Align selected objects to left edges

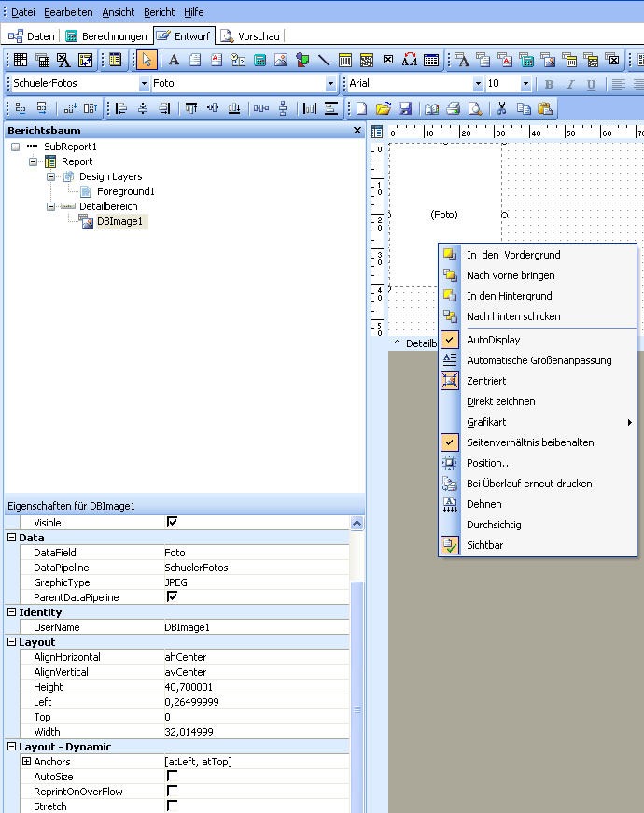(120, 108)
